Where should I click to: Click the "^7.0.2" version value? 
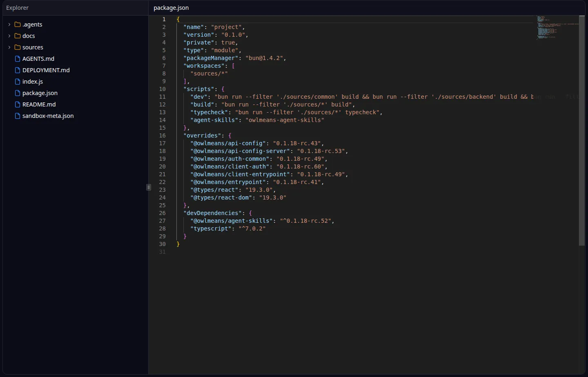[x=252, y=228]
